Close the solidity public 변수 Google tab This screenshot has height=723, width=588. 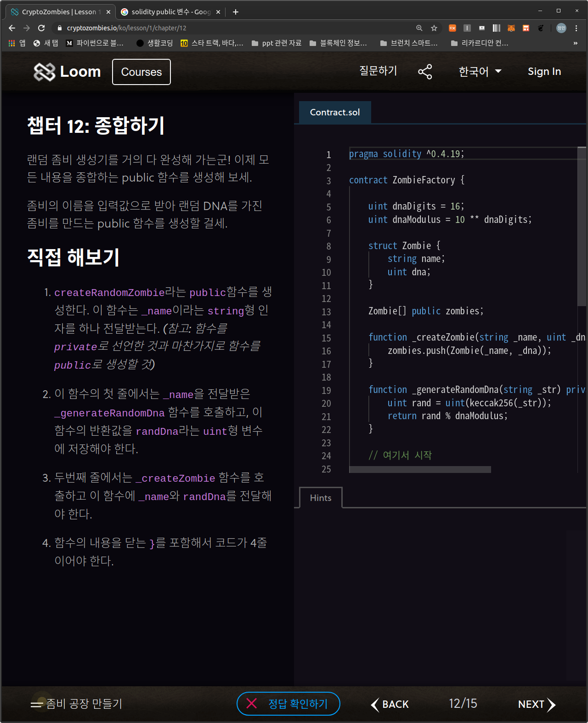click(218, 12)
